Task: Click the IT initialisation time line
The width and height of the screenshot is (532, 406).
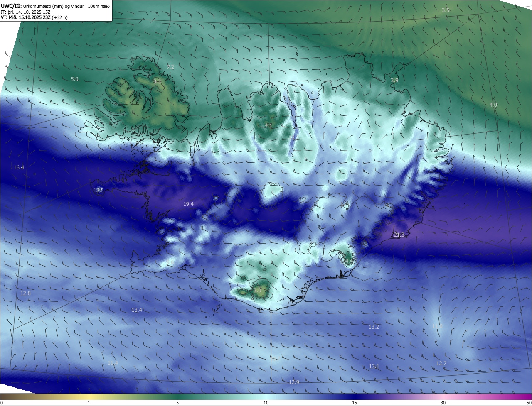Action: pyautogui.click(x=26, y=12)
